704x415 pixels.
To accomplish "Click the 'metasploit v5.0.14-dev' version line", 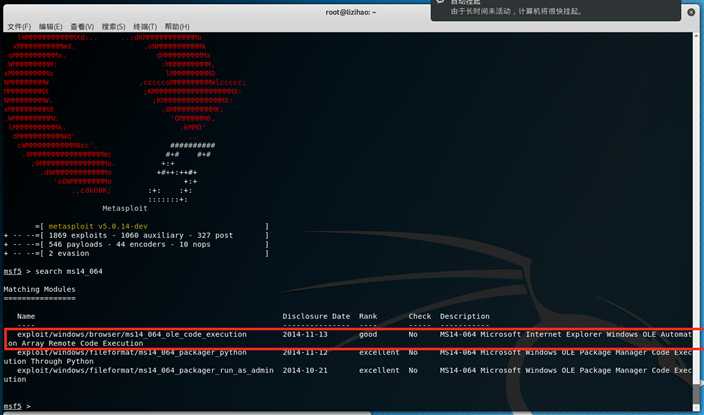I will click(x=98, y=226).
